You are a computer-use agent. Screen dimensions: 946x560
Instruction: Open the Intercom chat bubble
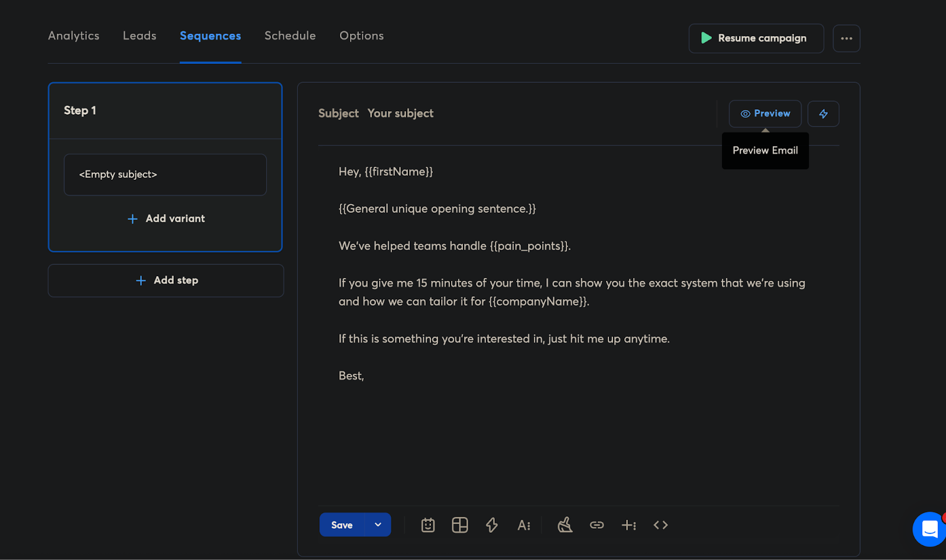tap(929, 529)
